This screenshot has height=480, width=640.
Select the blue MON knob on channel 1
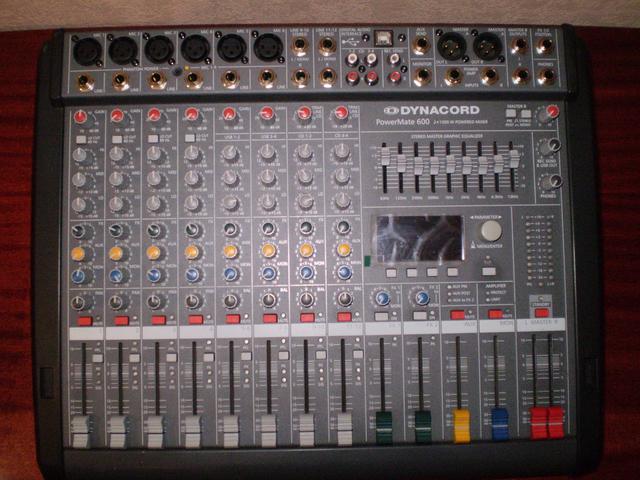[78, 275]
